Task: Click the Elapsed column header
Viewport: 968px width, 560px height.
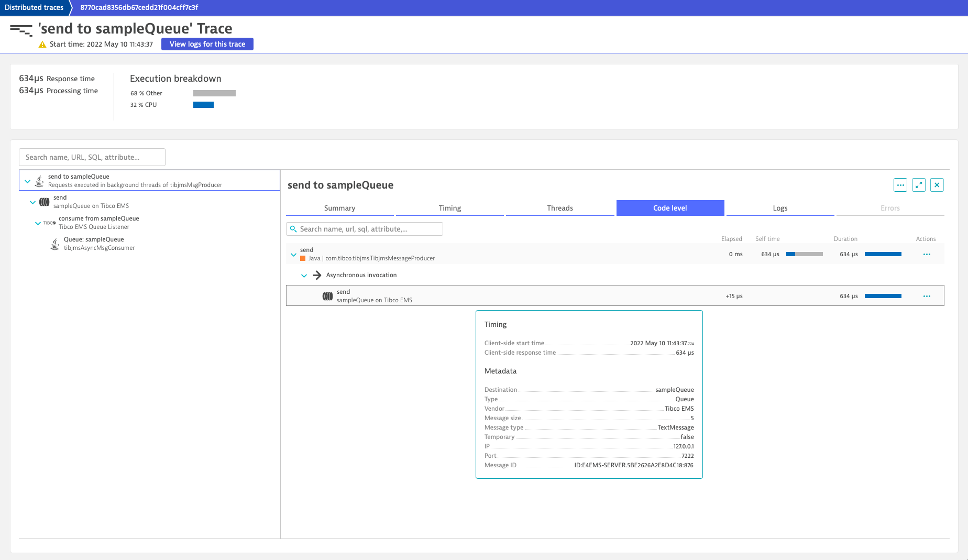Action: coord(732,239)
